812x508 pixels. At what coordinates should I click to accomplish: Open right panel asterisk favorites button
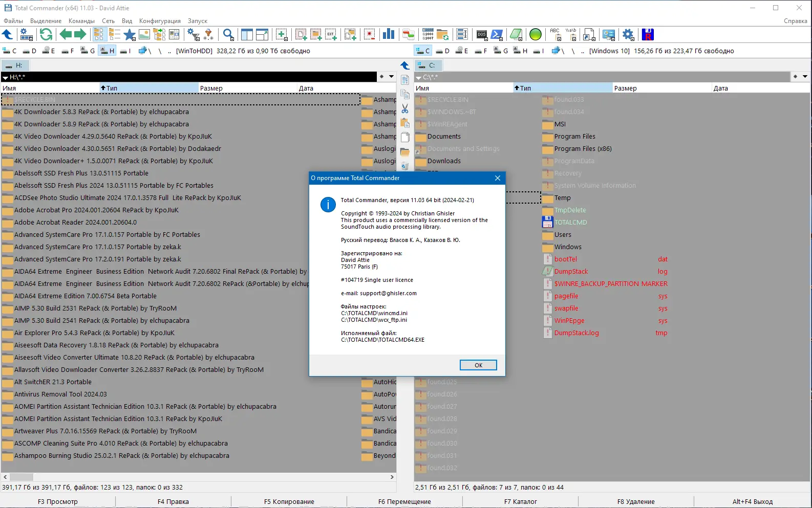pos(795,77)
